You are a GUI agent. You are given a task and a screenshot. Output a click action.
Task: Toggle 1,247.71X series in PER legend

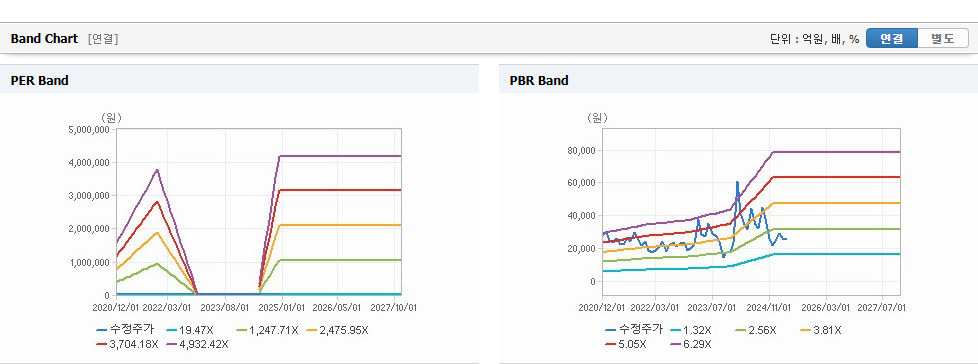(x=268, y=330)
